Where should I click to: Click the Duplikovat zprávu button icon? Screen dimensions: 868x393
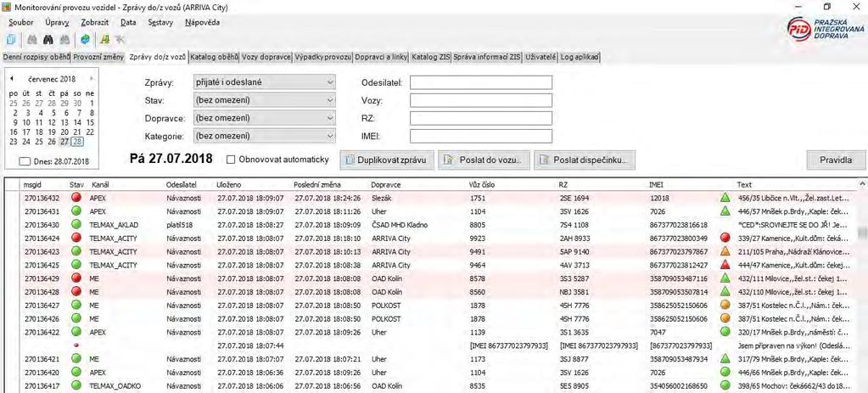tap(350, 160)
